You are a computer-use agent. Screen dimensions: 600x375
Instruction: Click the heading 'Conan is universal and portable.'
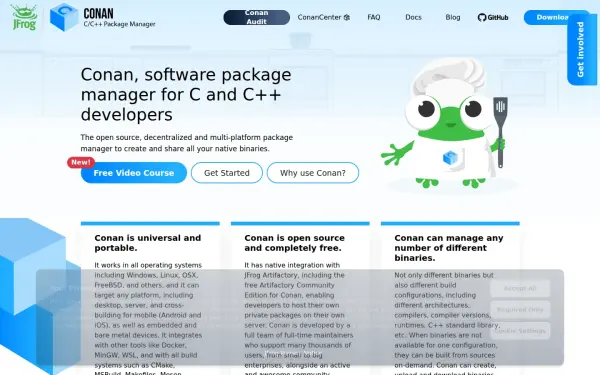click(148, 243)
